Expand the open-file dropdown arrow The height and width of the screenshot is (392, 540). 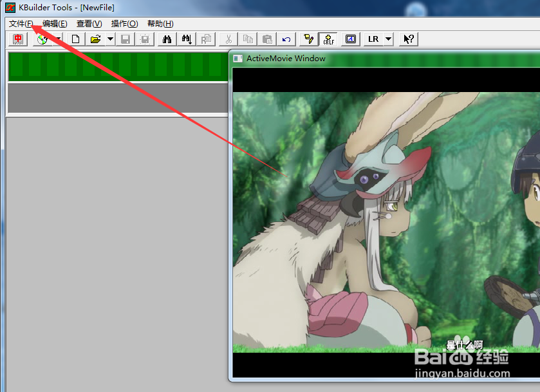[x=110, y=39]
